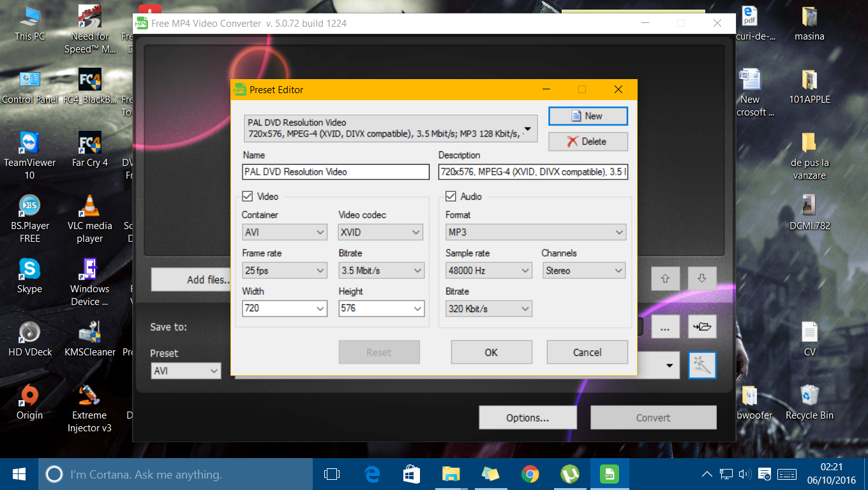Click the New preset button
The image size is (868, 490).
coord(588,116)
